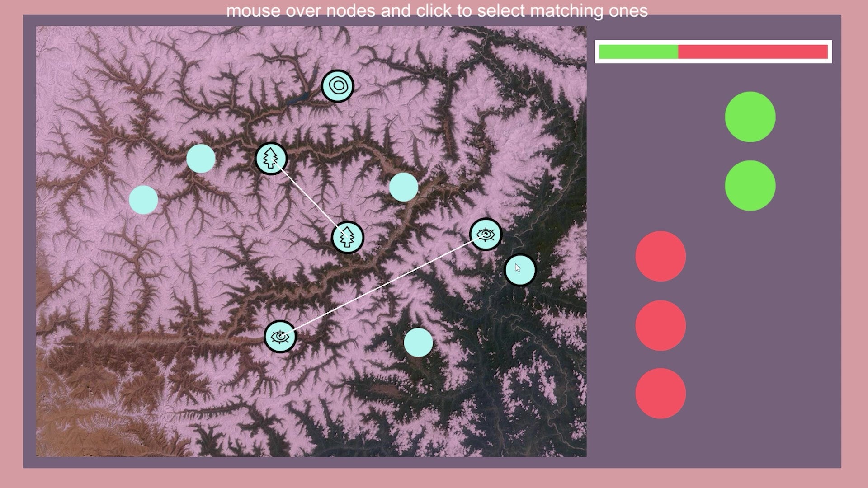This screenshot has width=868, height=488.
Task: Click the 'mouse over nodes' instruction text
Action: (x=436, y=10)
